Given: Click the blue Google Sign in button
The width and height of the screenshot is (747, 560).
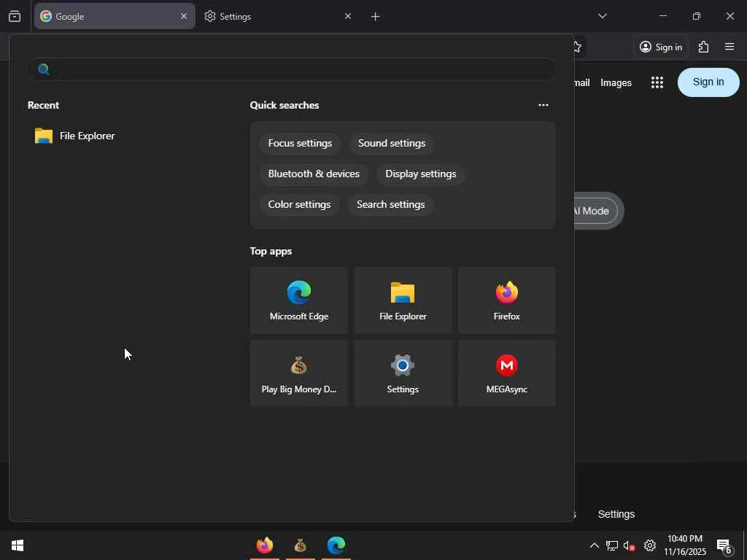Looking at the screenshot, I should click(708, 82).
